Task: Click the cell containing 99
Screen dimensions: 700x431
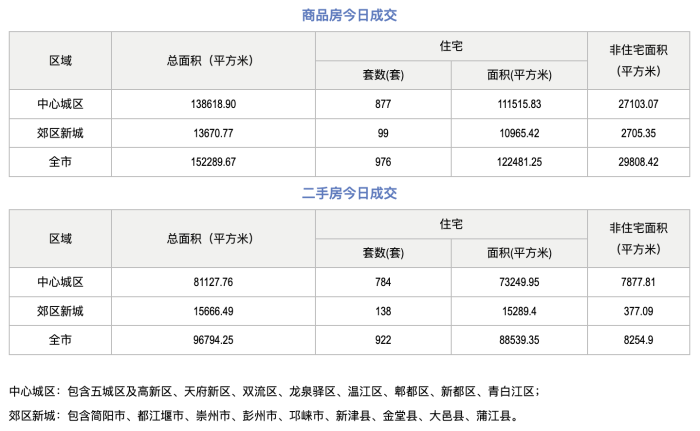Action: (x=381, y=133)
